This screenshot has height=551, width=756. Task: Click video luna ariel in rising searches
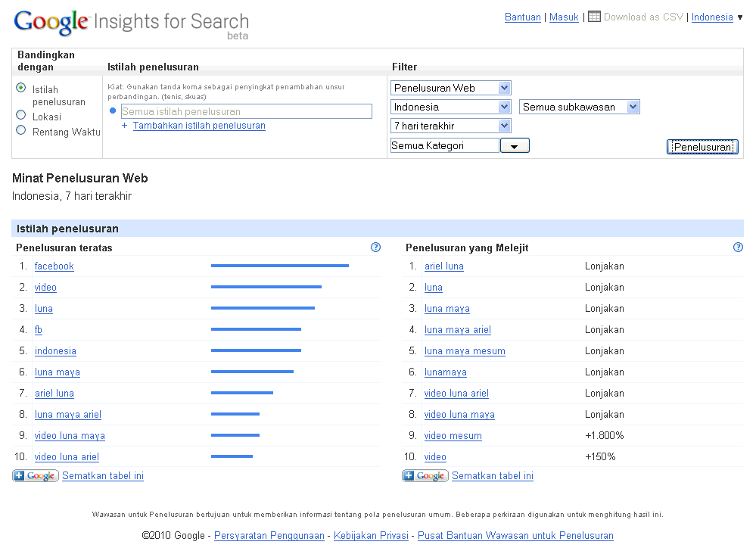456,394
